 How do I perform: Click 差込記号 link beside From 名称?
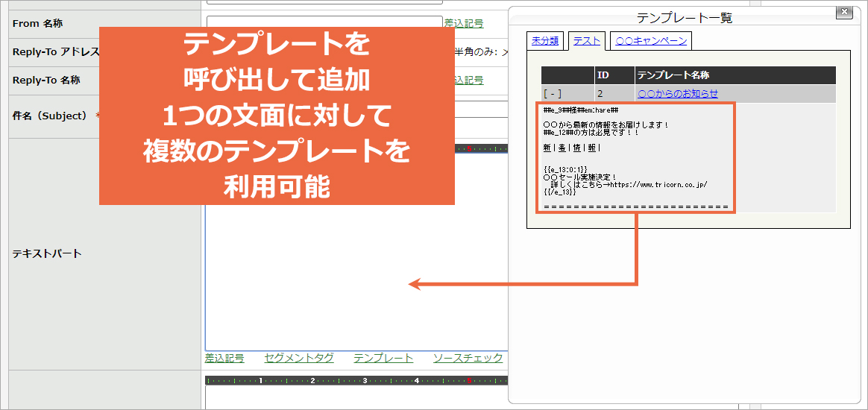point(464,23)
